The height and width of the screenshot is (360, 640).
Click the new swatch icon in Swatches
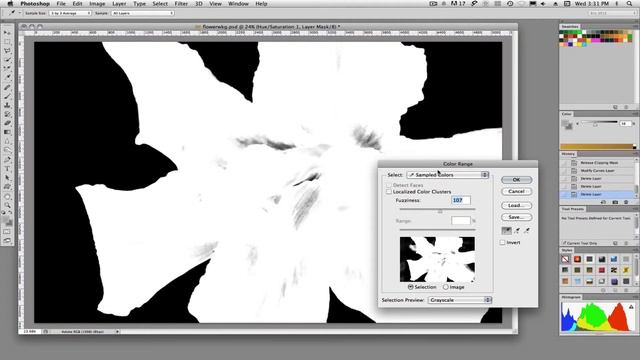click(x=615, y=107)
